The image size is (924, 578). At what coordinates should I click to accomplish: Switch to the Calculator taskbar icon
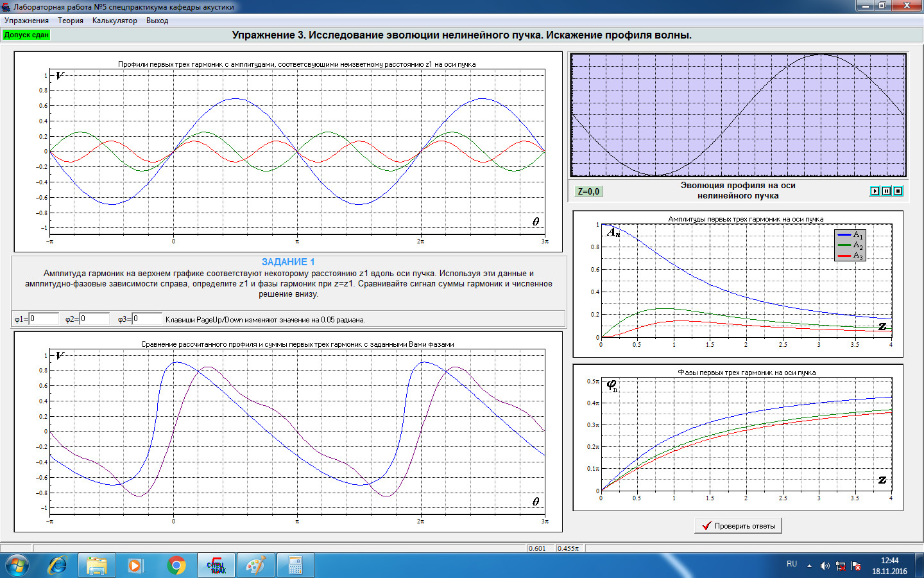(x=295, y=565)
